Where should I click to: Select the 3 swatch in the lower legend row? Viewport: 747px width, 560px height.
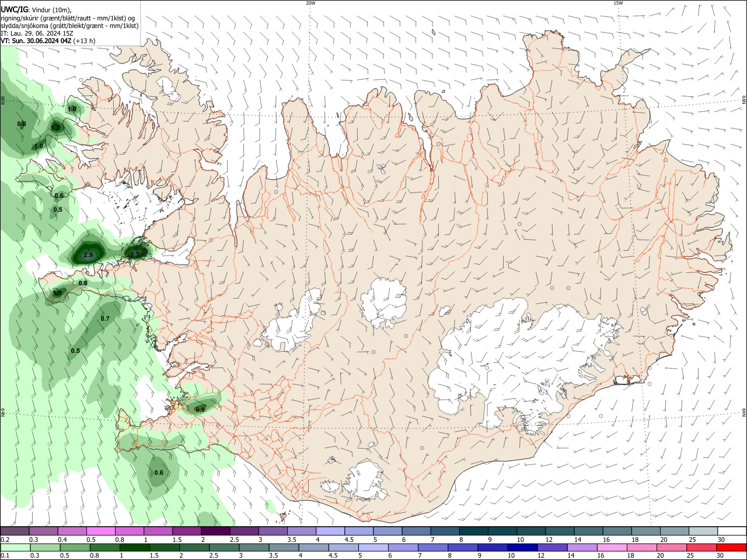pos(254,548)
